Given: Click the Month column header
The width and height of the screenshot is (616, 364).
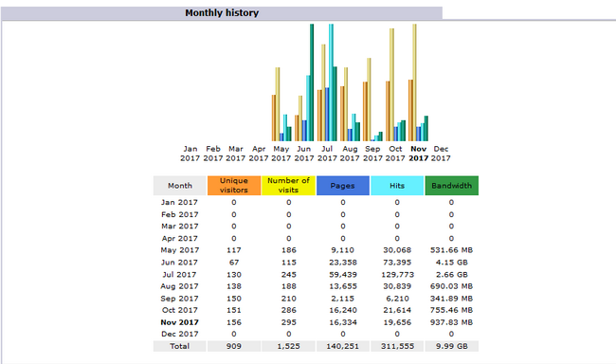Looking at the screenshot, I should click(179, 186).
